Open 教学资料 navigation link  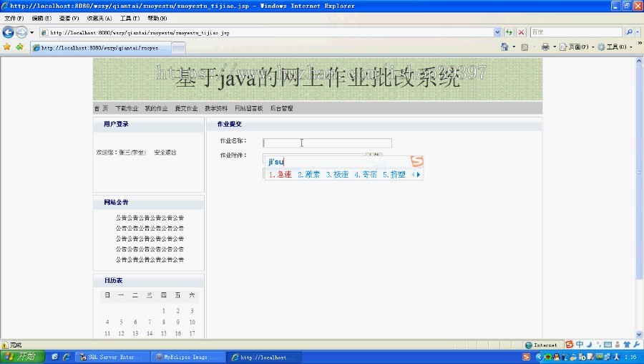click(x=216, y=108)
